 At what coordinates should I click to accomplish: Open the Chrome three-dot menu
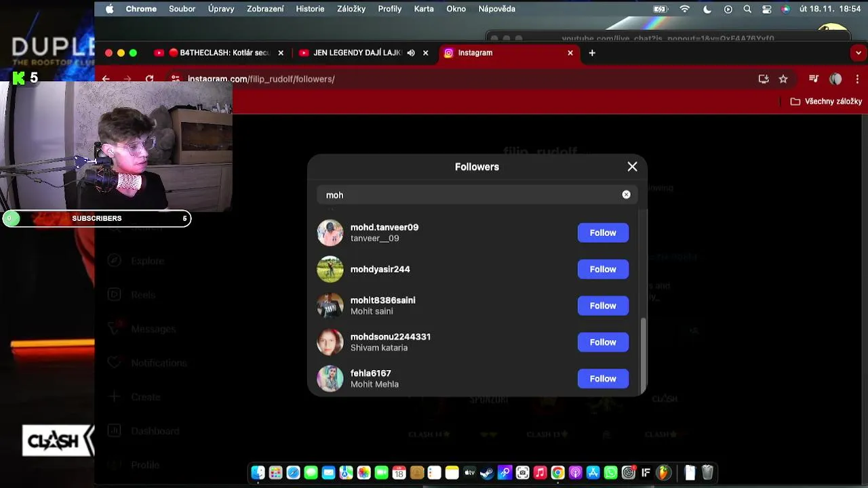858,79
